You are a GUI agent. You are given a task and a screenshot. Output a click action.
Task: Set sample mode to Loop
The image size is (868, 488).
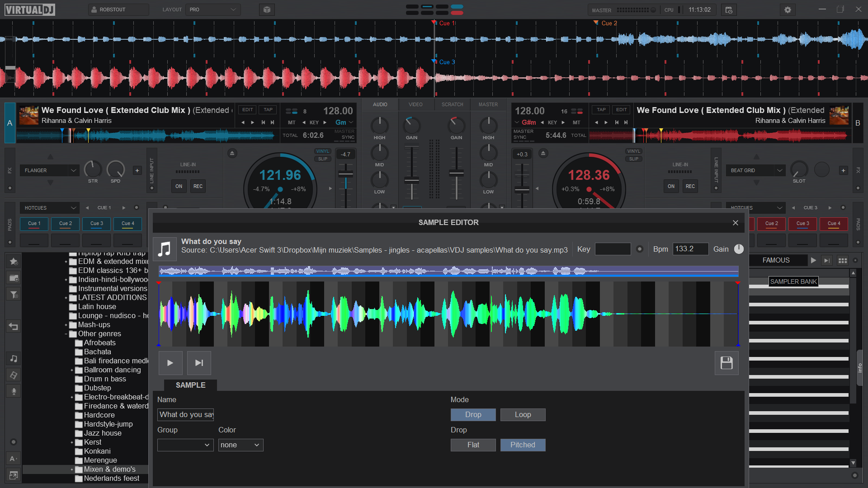pos(523,414)
